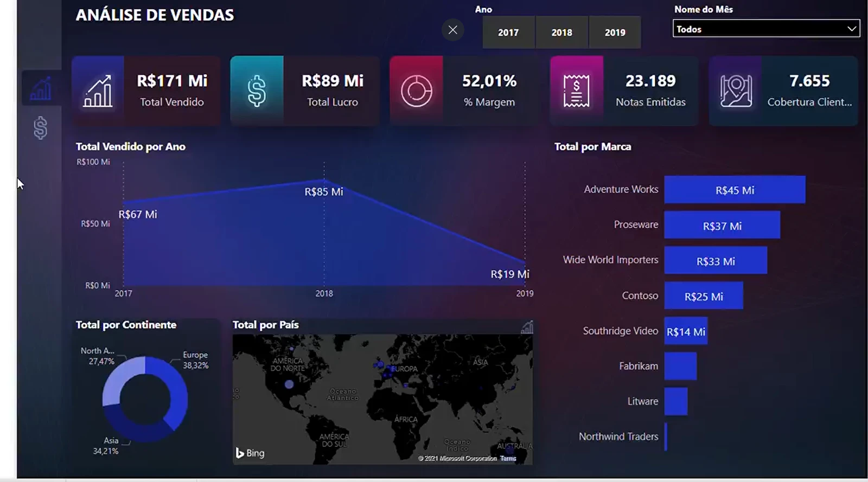Click the Total por País title
The height and width of the screenshot is (482, 868).
click(x=265, y=325)
